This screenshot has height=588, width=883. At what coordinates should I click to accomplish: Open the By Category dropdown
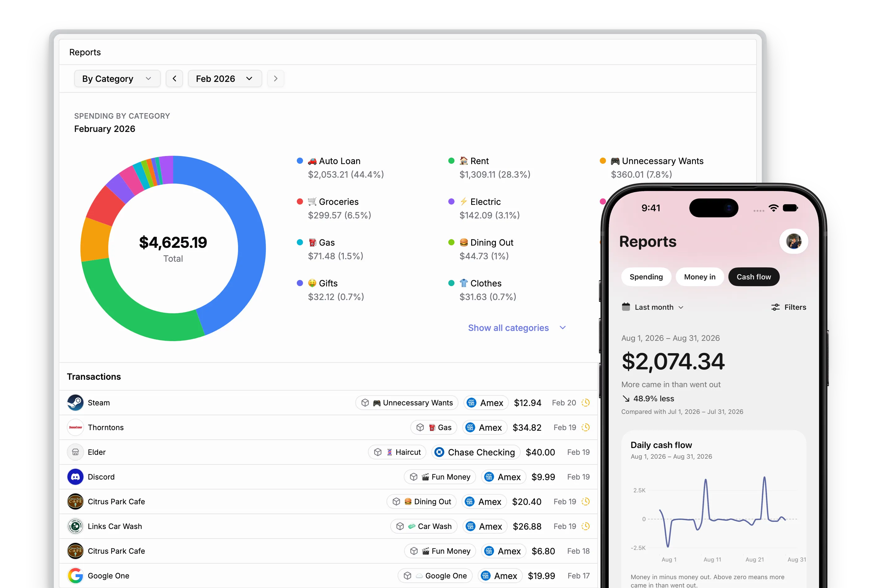point(117,78)
